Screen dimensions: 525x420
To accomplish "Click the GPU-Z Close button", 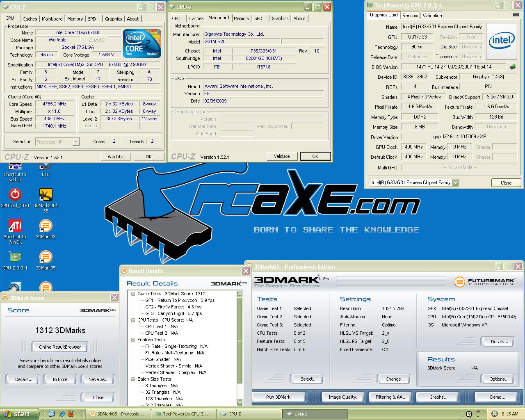I will click(x=506, y=183).
